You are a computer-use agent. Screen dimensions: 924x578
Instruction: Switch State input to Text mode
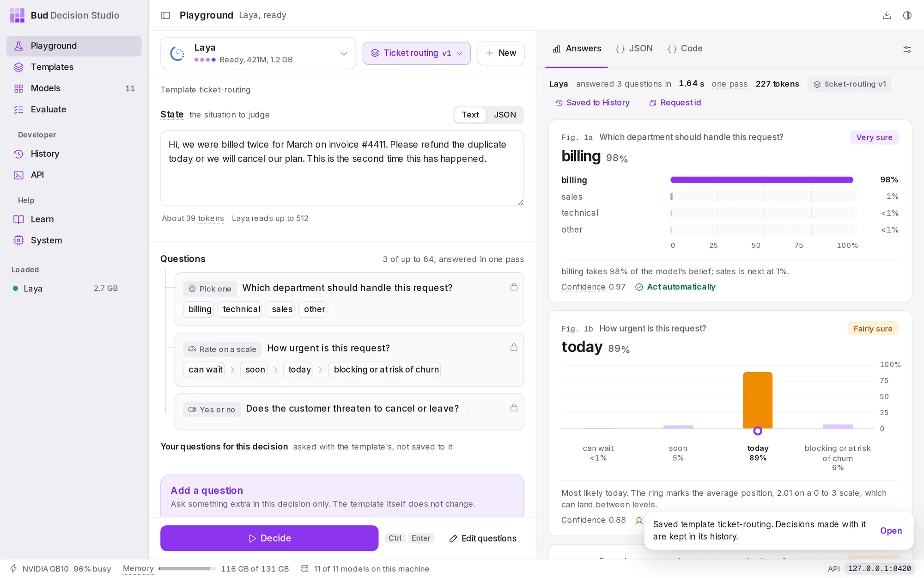(470, 115)
